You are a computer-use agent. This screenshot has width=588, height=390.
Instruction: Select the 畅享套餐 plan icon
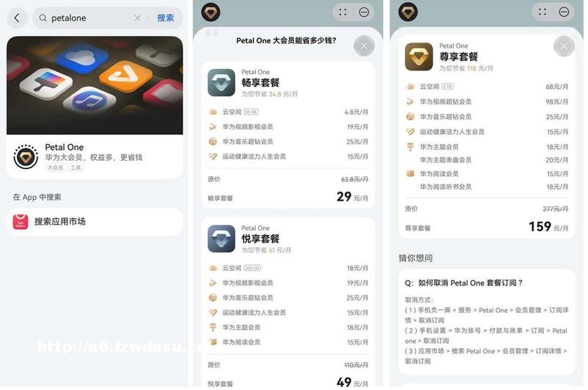pos(221,83)
